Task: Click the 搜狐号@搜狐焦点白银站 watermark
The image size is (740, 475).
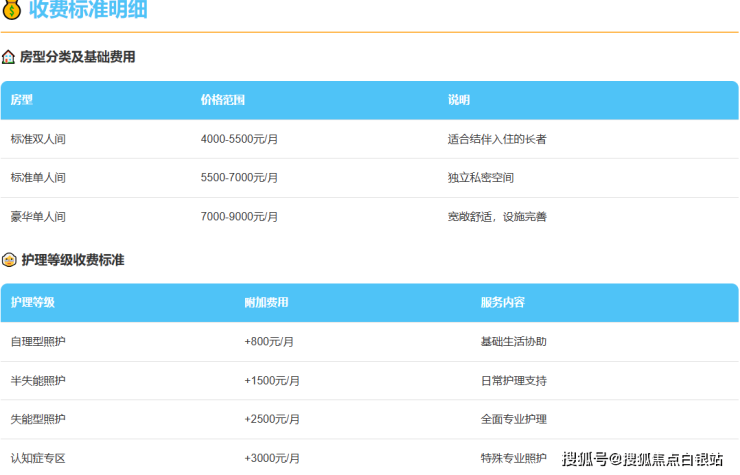Action: [x=642, y=459]
